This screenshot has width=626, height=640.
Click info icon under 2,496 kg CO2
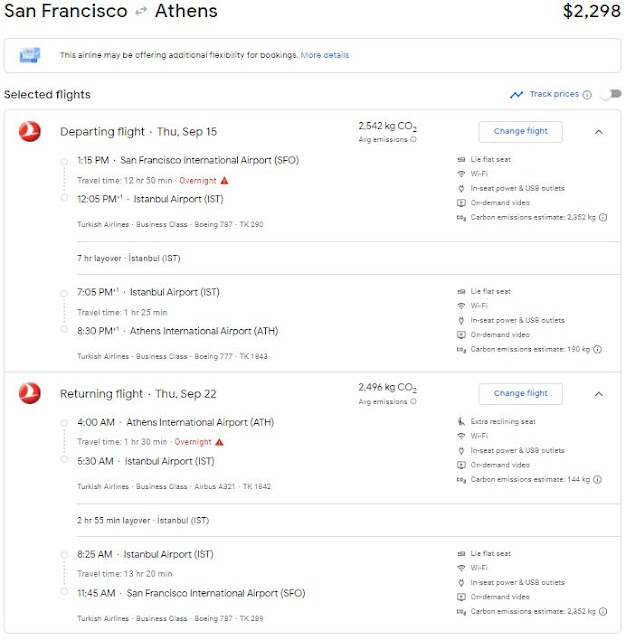pos(413,402)
